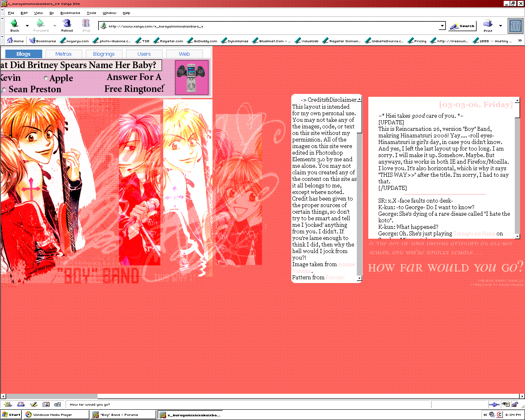This screenshot has width=525, height=420.
Task: Click the Stop loading icon
Action: point(86,25)
